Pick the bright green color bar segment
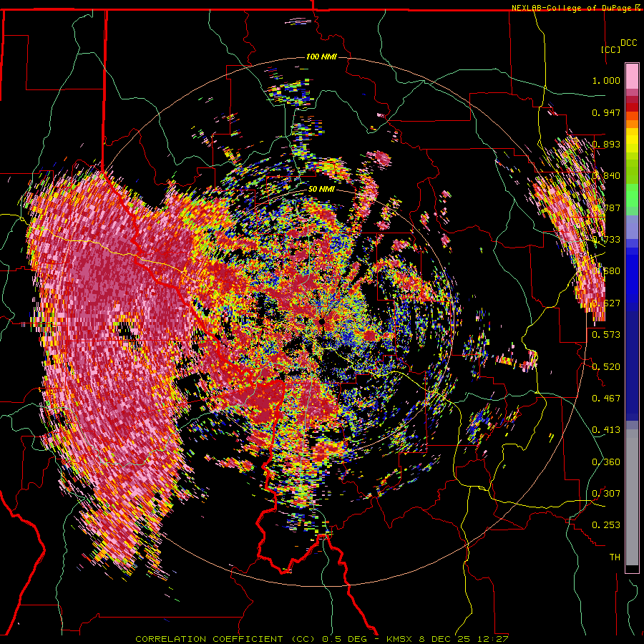 (x=632, y=195)
